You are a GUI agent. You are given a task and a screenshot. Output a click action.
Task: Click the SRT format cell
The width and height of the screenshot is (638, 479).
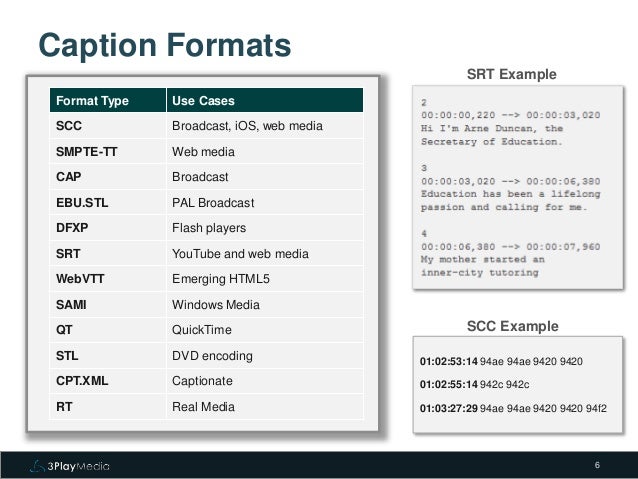coord(108,254)
